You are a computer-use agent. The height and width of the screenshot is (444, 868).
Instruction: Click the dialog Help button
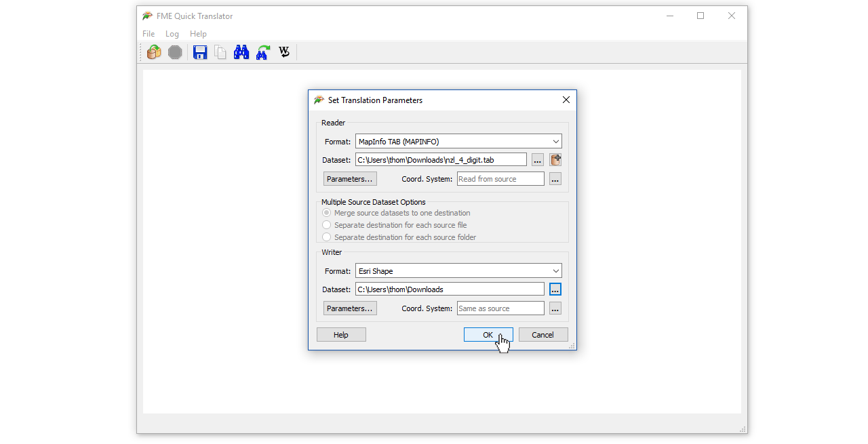[341, 335]
